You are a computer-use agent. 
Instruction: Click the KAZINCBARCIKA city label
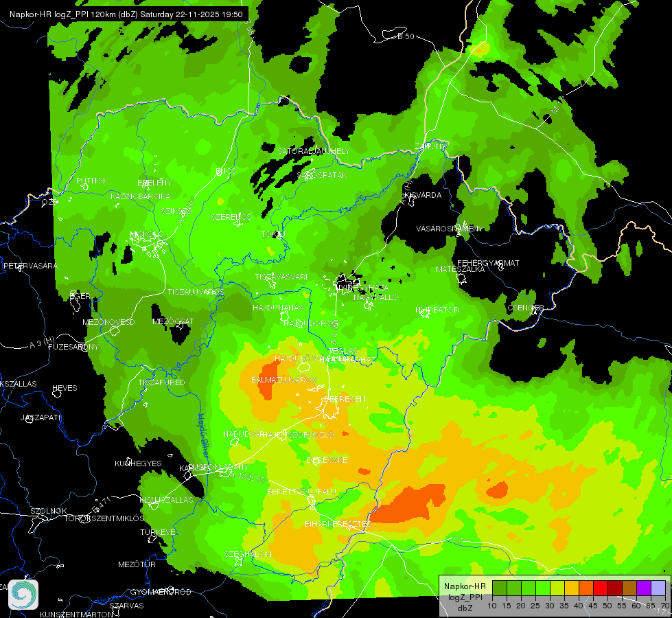coord(140,196)
